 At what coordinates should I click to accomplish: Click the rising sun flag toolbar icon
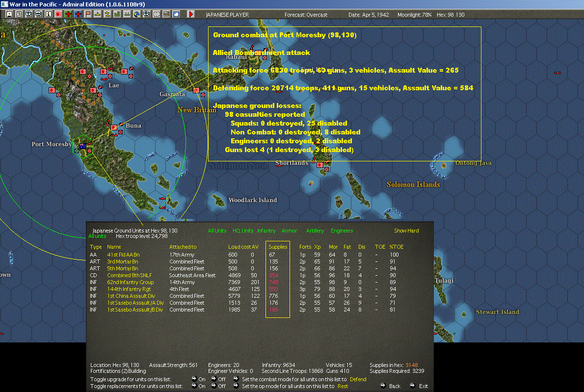coord(58,14)
